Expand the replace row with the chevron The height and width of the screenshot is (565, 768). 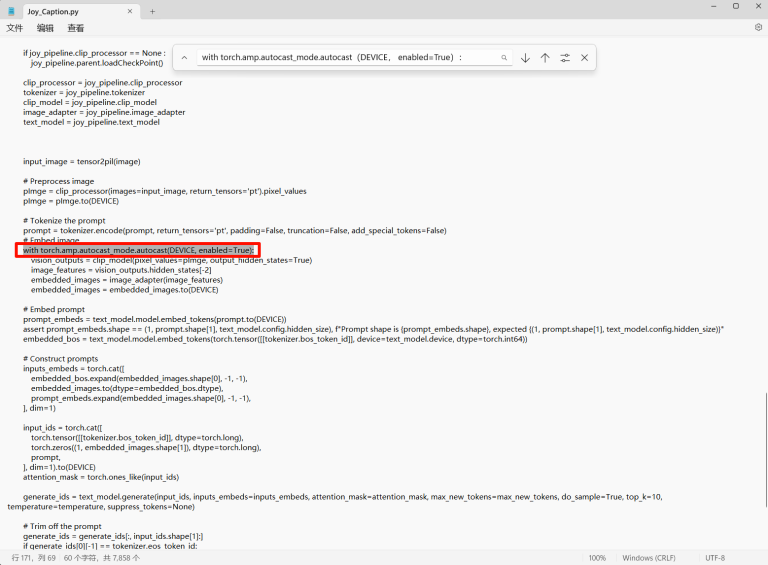point(185,58)
